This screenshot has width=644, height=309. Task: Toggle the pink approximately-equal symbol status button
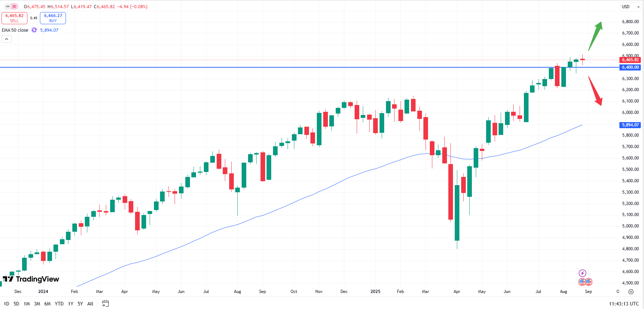coord(14,6)
